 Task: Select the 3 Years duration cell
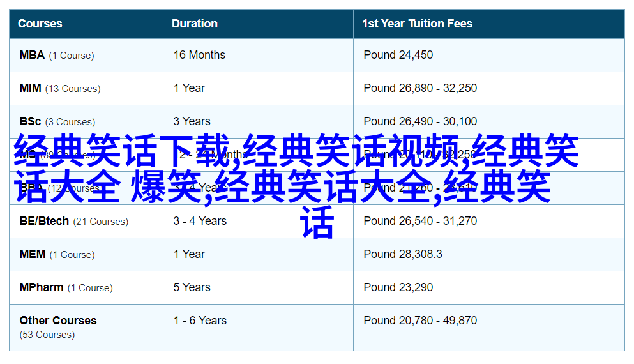coord(192,121)
